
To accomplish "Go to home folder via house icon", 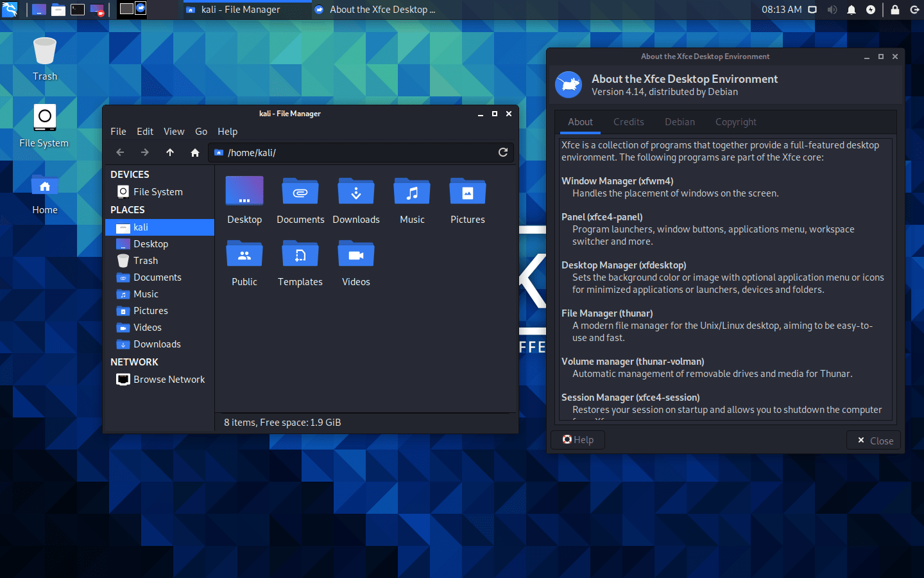I will 195,152.
